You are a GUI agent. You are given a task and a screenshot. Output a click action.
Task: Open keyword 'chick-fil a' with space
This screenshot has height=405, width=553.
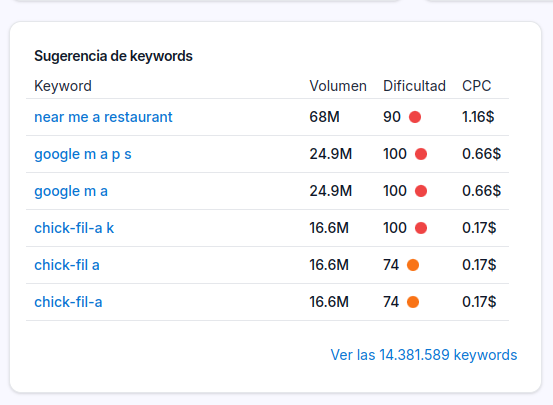coord(67,265)
